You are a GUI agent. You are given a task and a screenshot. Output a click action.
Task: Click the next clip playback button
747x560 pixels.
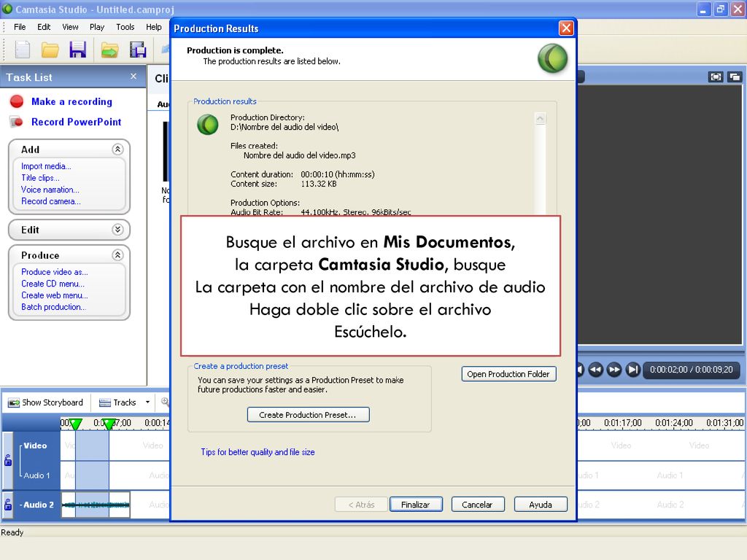coord(632,370)
